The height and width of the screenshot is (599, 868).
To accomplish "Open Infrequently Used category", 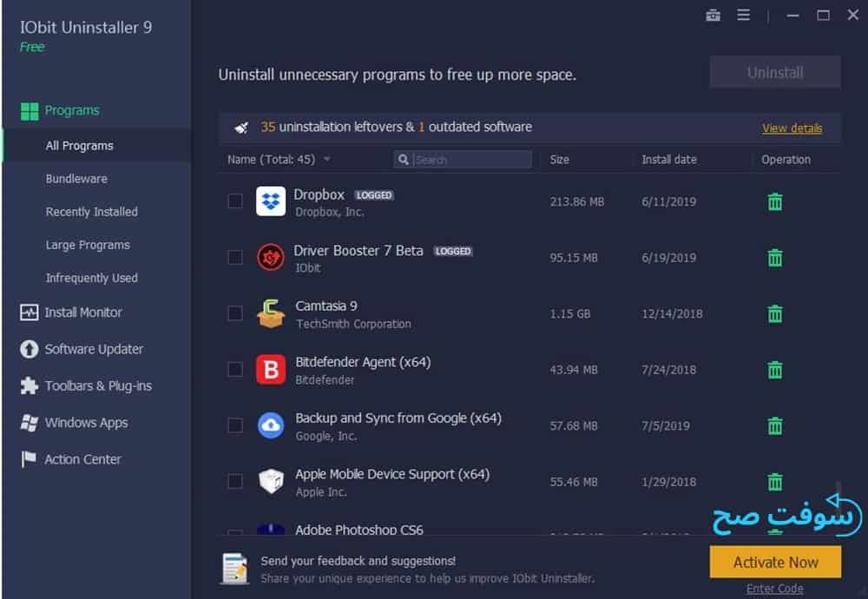I will (x=91, y=278).
